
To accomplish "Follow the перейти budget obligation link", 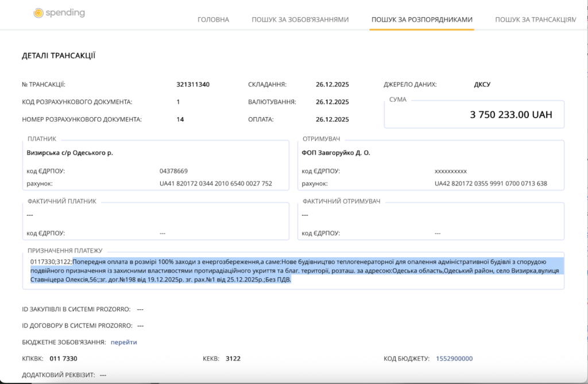I will [x=124, y=342].
